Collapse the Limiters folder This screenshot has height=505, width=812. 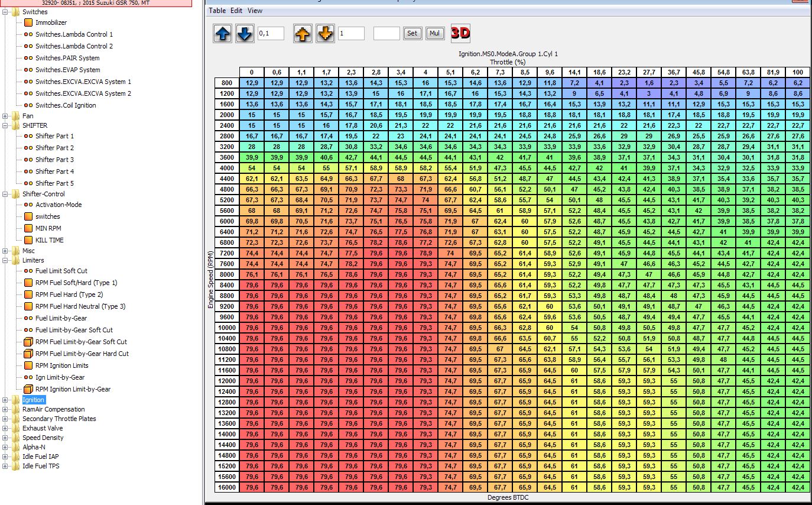point(5,260)
